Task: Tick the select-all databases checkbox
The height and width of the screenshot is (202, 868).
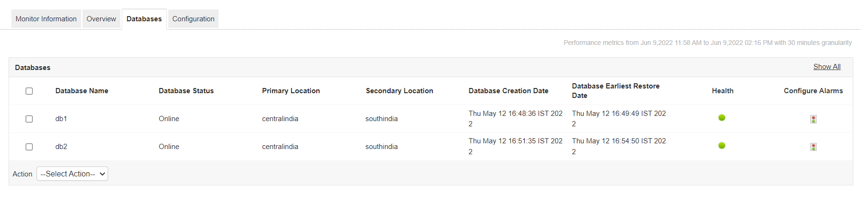Action: 29,91
